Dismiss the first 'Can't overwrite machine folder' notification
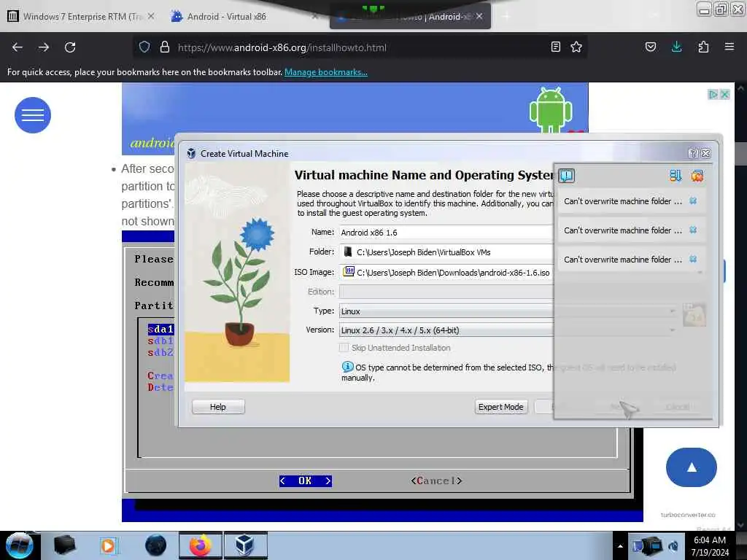The width and height of the screenshot is (747, 560). (693, 201)
